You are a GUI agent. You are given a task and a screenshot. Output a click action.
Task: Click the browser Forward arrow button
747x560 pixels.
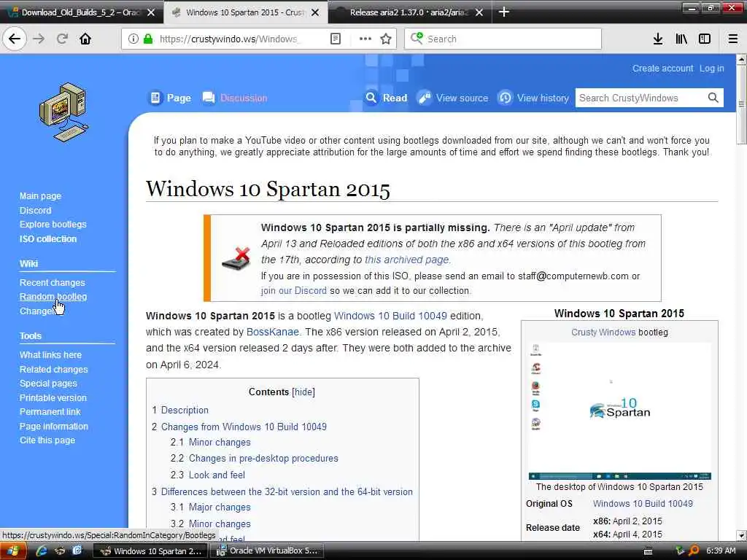pos(39,39)
